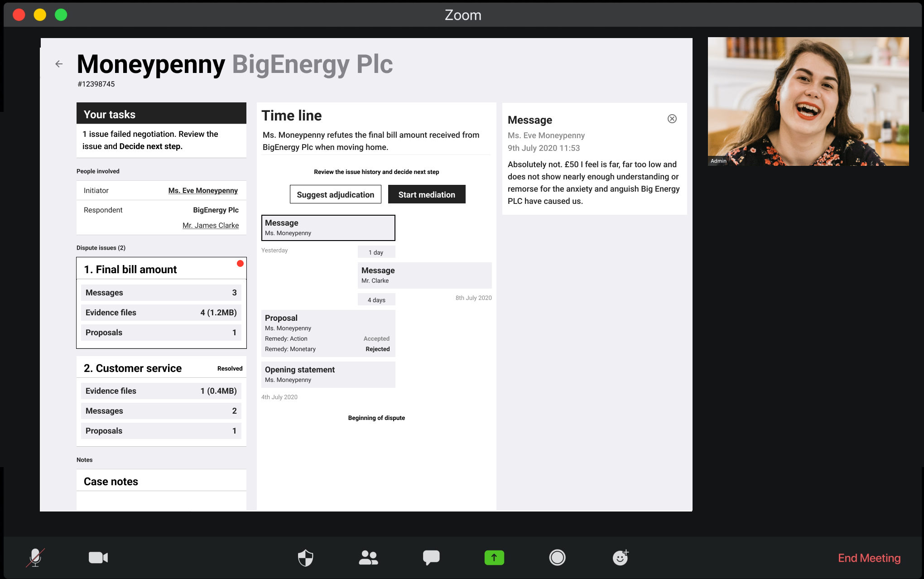
Task: Click the 8th July 2020 date label
Action: pyautogui.click(x=473, y=298)
